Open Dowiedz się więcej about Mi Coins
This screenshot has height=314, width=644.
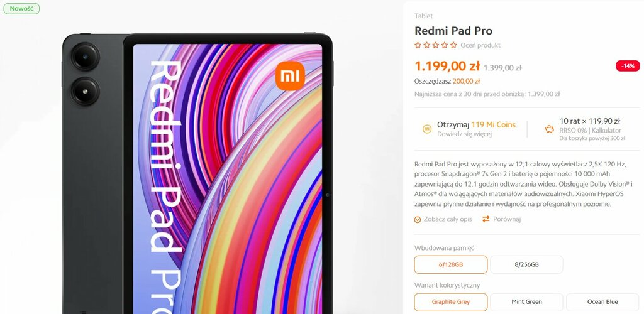click(464, 134)
